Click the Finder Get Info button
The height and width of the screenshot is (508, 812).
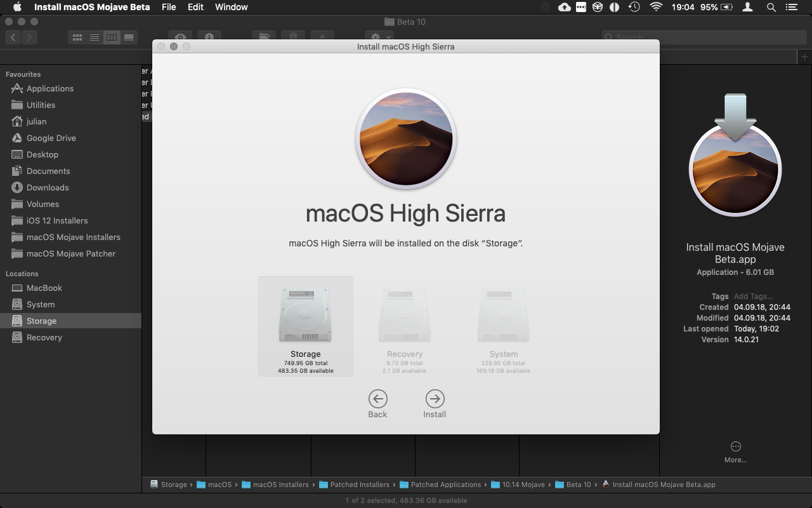(209, 37)
